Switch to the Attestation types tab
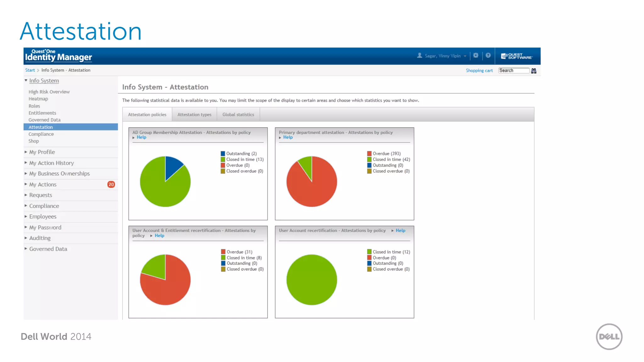Screen dimensions: 644x362 (x=194, y=115)
